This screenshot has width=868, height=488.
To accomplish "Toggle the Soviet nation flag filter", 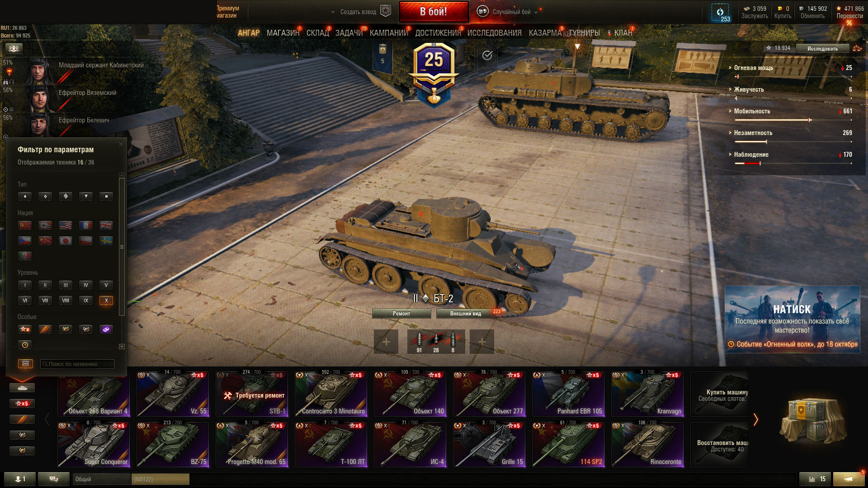I will tap(25, 225).
